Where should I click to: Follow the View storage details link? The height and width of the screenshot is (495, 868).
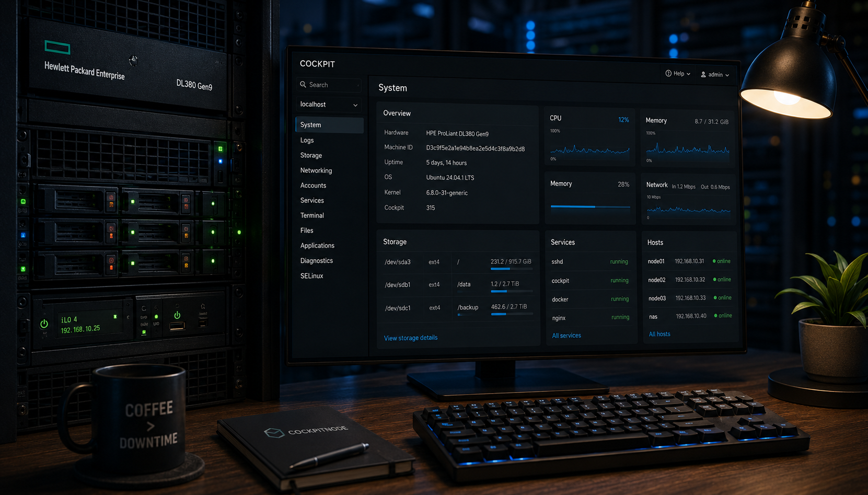click(x=411, y=338)
